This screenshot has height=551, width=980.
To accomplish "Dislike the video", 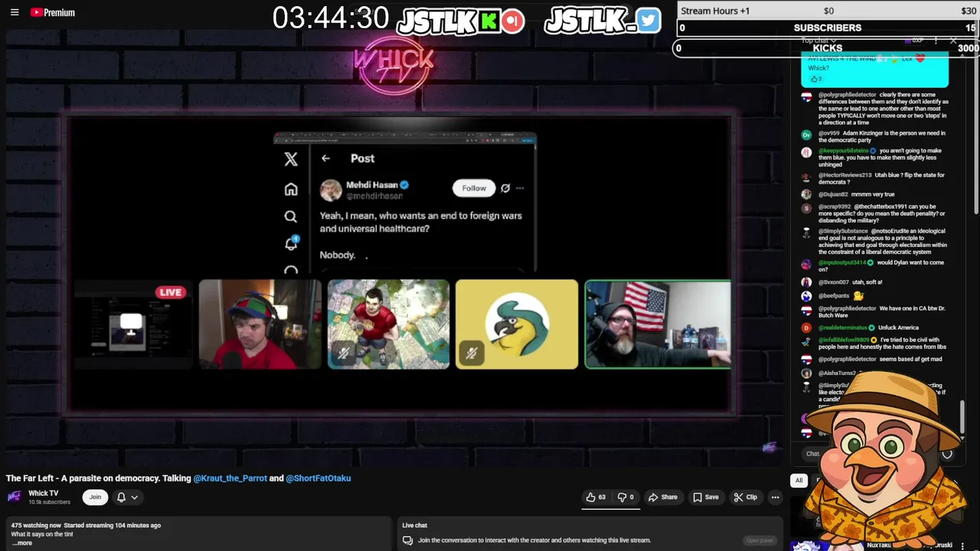I will [x=626, y=497].
